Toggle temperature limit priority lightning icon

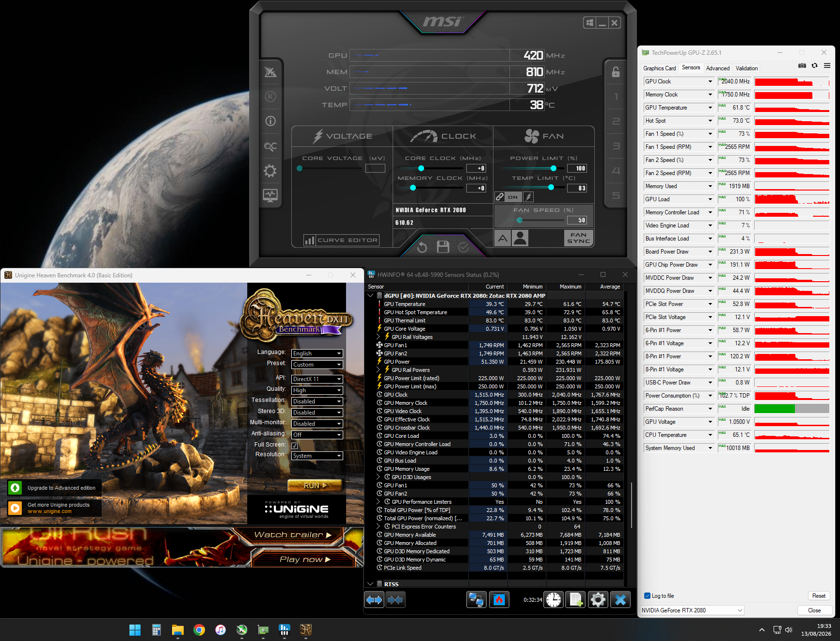pos(529,197)
